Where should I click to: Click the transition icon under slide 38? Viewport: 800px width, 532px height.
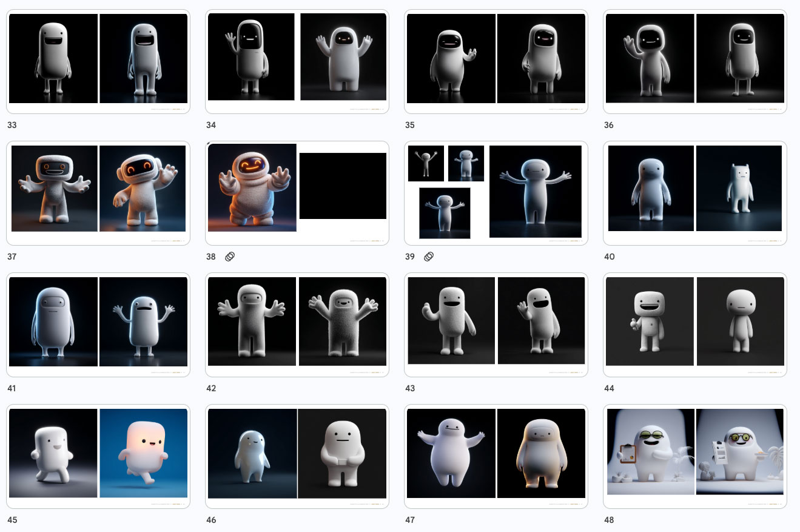(230, 257)
